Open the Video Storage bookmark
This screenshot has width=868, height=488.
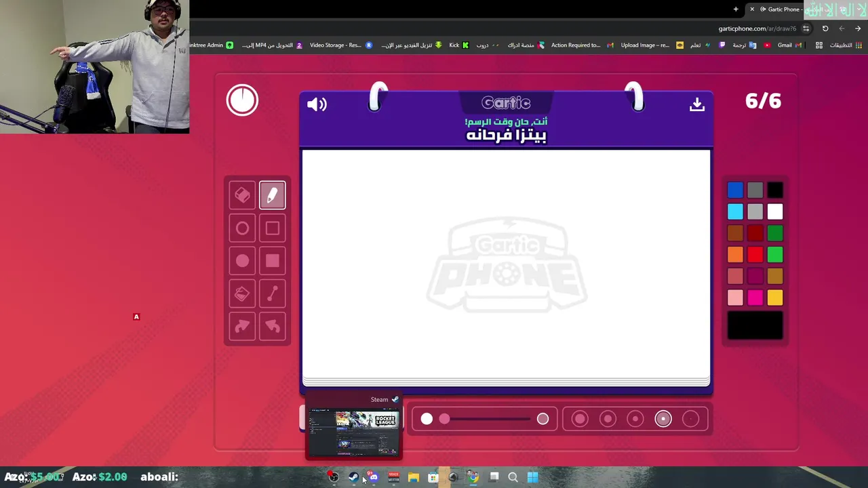tap(341, 45)
